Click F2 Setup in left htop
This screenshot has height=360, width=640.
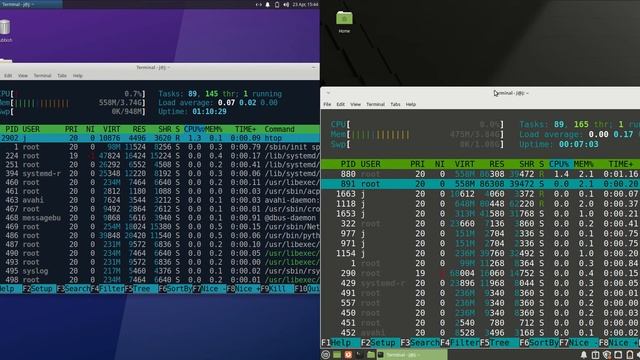click(39, 289)
